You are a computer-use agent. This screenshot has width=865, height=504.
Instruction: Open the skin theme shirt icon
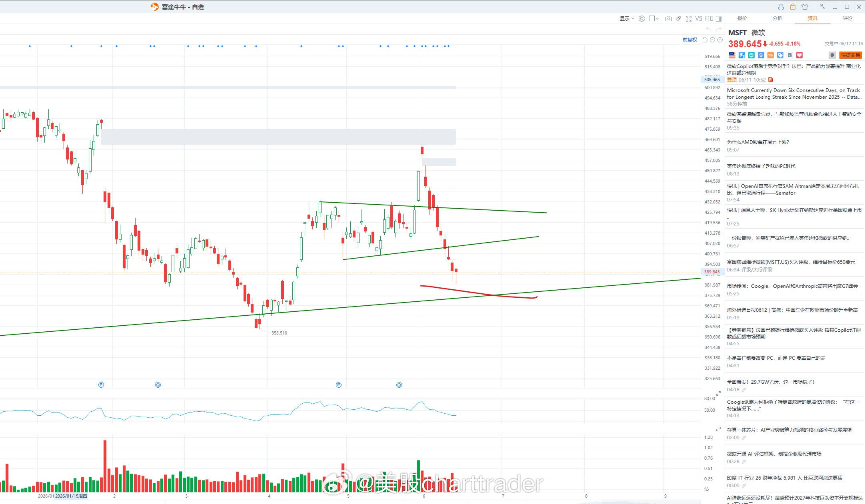click(805, 7)
